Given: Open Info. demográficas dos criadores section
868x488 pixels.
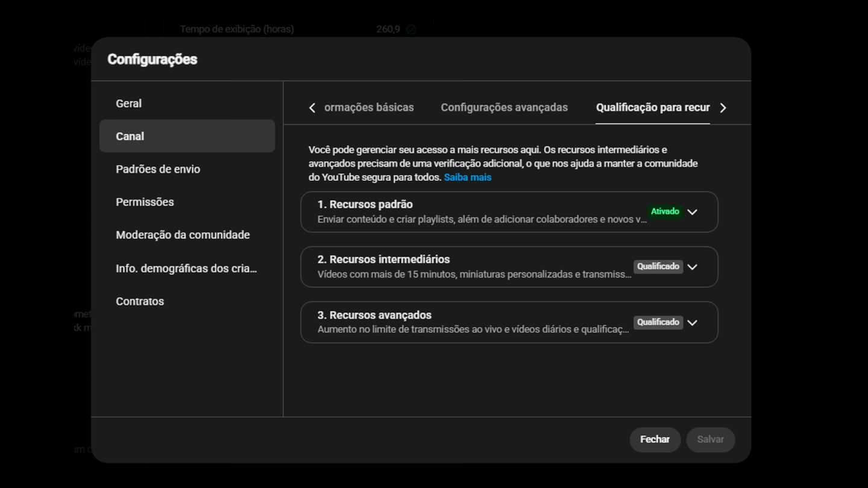Looking at the screenshot, I should pyautogui.click(x=187, y=269).
